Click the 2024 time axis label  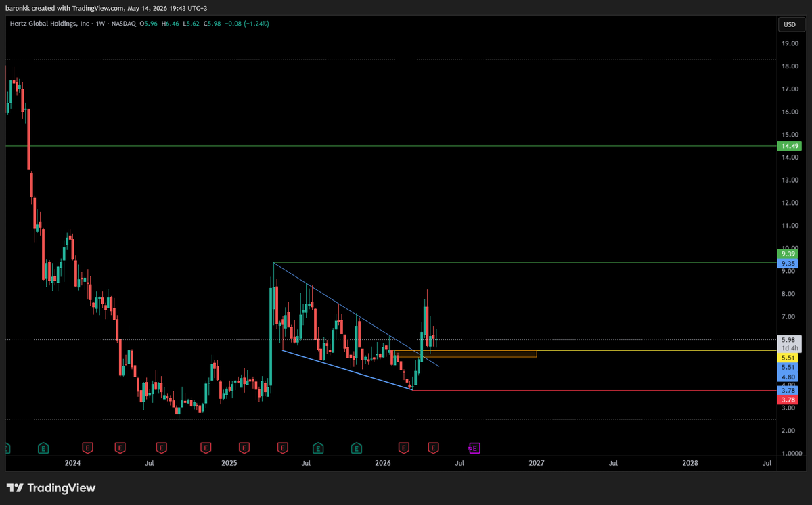pyautogui.click(x=72, y=463)
